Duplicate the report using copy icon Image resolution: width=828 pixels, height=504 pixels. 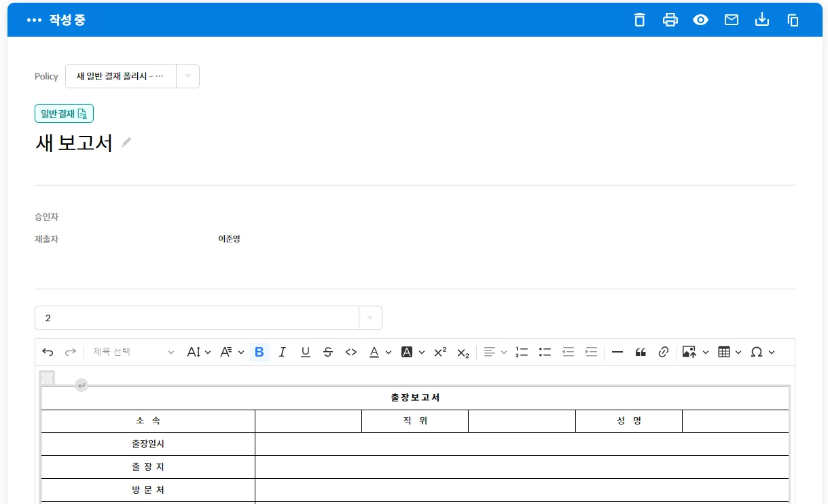click(793, 20)
